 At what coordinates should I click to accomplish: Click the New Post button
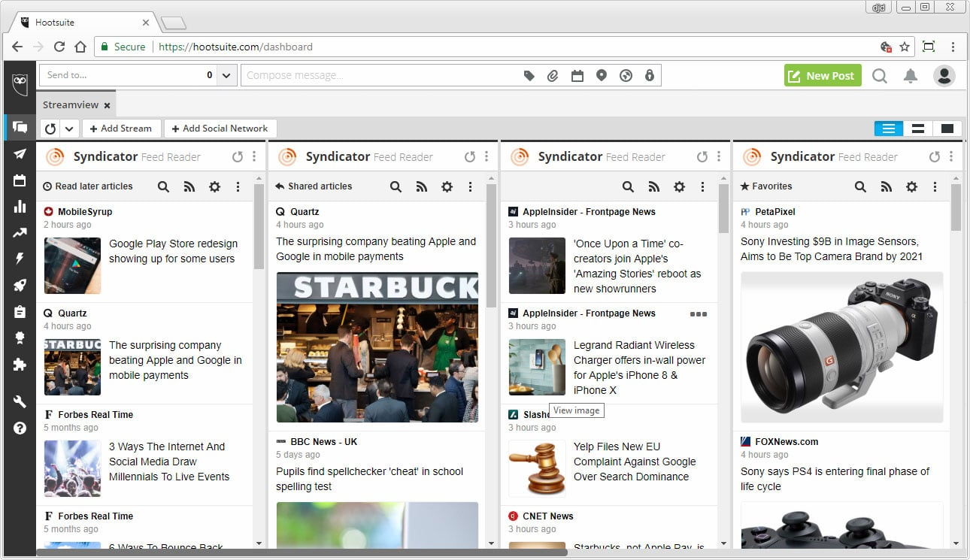[823, 75]
